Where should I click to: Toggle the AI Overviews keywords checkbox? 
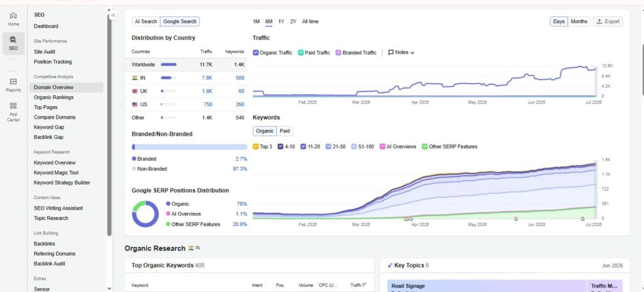382,146
